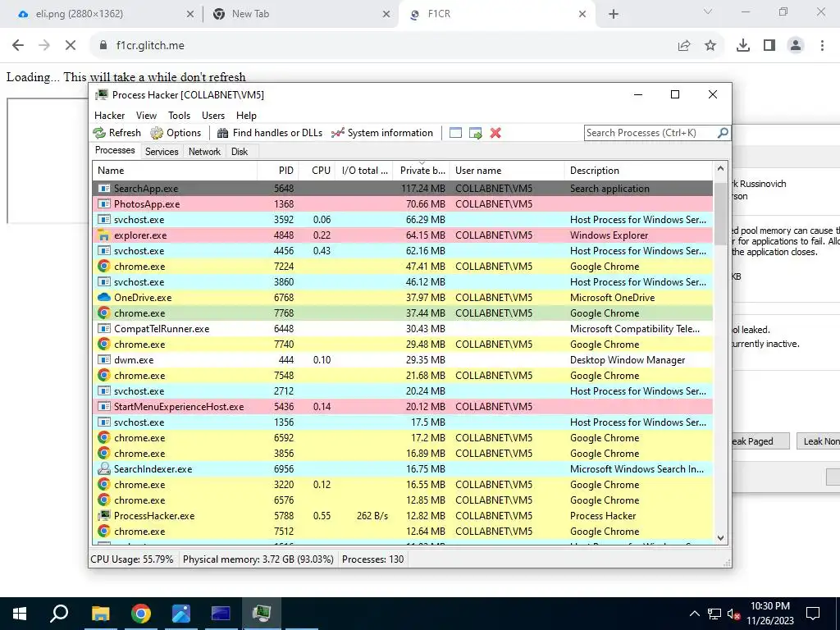Open the Users menu
The image size is (840, 630).
(x=213, y=115)
